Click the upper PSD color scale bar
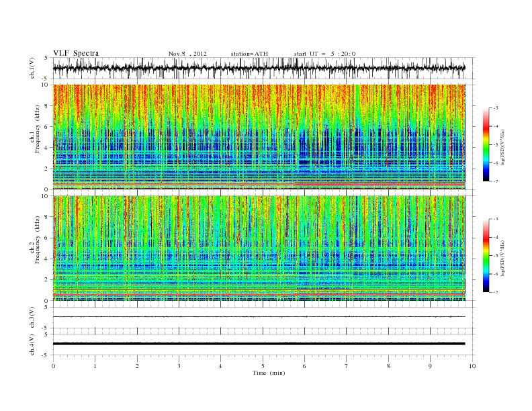This screenshot has height=411, width=532. tap(486, 144)
